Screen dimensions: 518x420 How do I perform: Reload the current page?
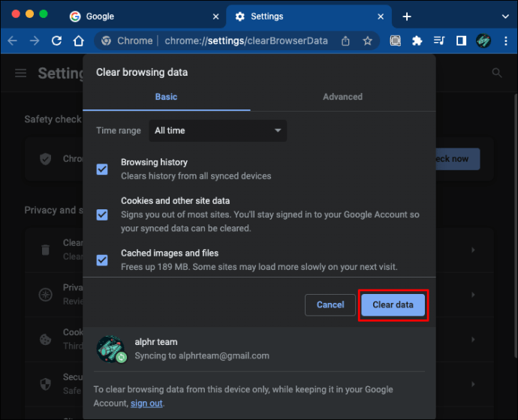(x=56, y=40)
